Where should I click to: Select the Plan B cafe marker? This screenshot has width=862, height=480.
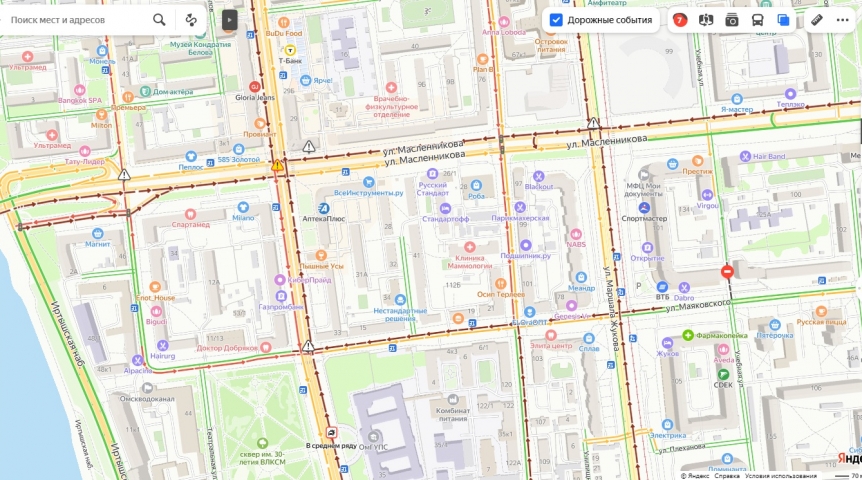(483, 59)
